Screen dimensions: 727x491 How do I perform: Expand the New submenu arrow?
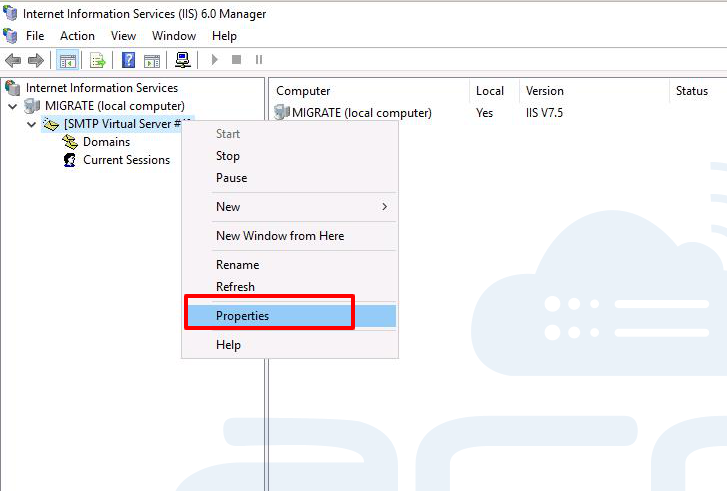pos(384,206)
